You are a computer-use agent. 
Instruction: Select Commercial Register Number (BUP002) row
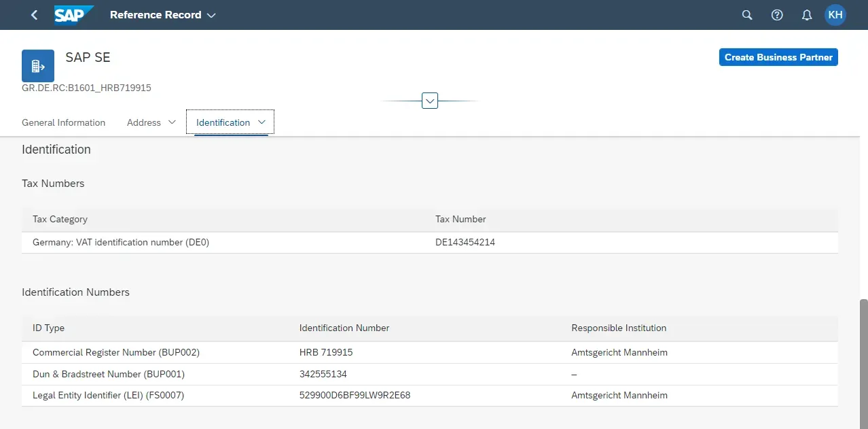tap(430, 353)
